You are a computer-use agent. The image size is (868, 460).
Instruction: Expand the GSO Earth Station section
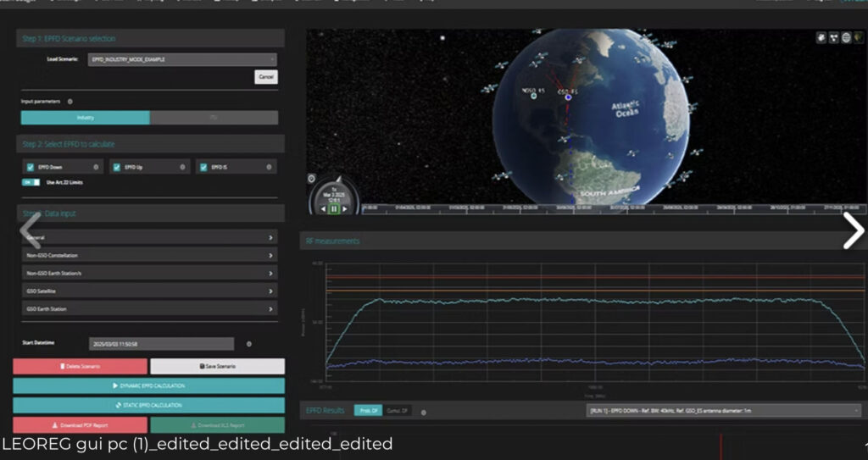149,309
